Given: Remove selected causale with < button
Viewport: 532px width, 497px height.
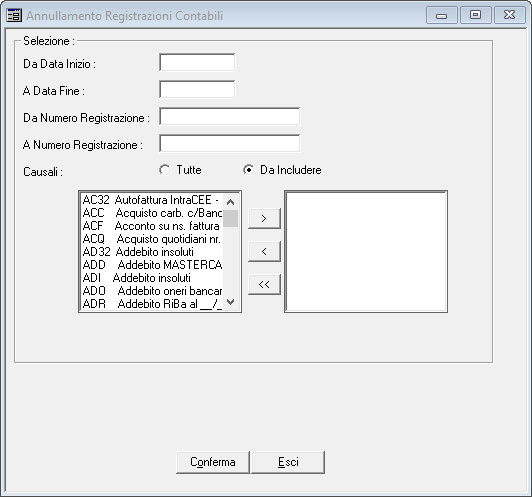Looking at the screenshot, I should point(264,251).
